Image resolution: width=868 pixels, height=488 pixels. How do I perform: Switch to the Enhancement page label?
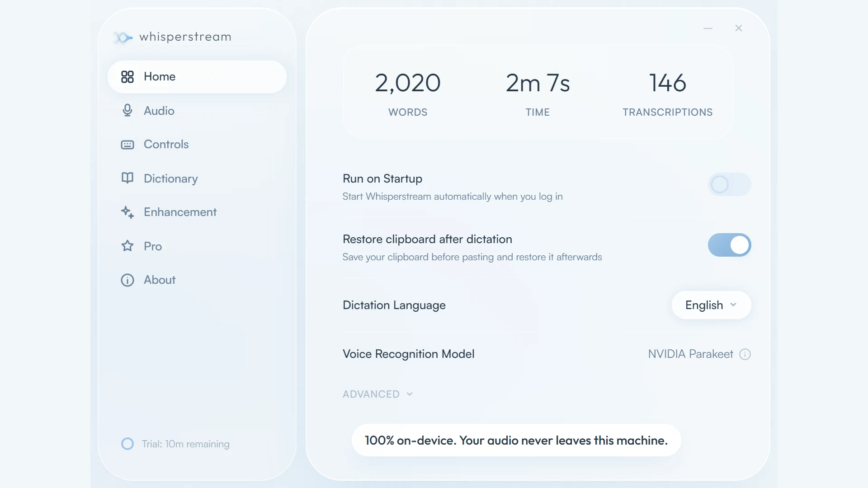tap(180, 212)
